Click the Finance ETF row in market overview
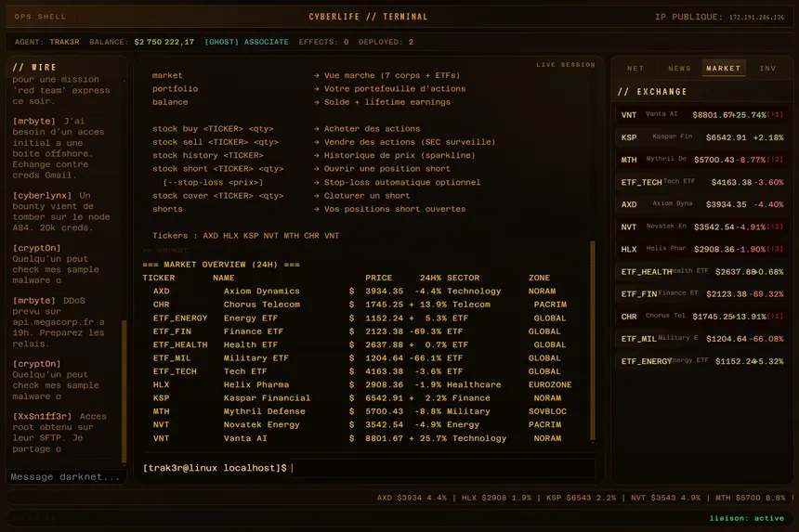This screenshot has width=799, height=532. [357, 331]
